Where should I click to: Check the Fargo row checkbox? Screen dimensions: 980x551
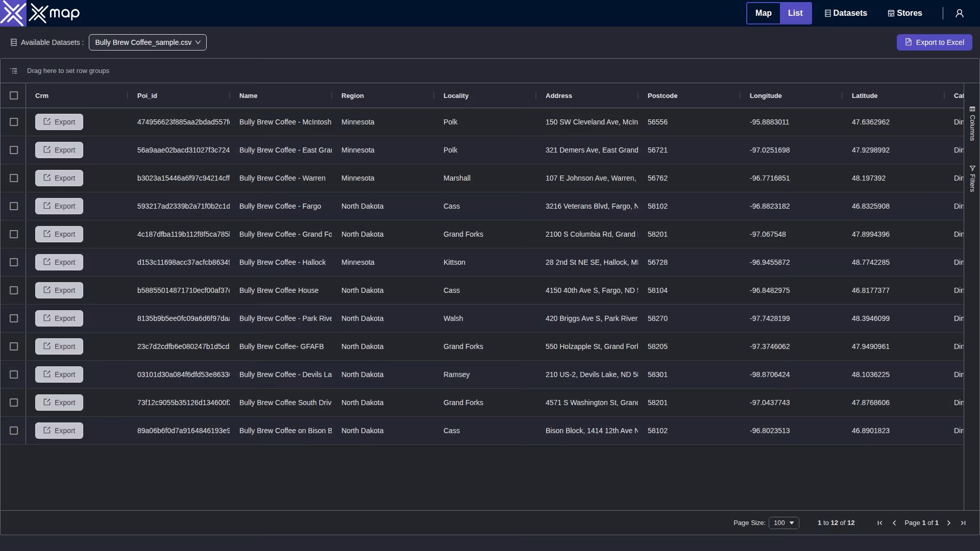pyautogui.click(x=14, y=206)
